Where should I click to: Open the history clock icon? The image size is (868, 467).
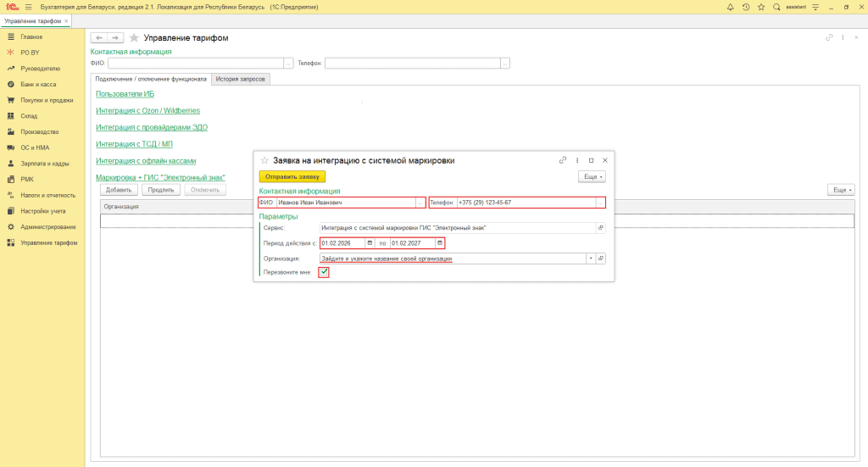click(x=746, y=7)
